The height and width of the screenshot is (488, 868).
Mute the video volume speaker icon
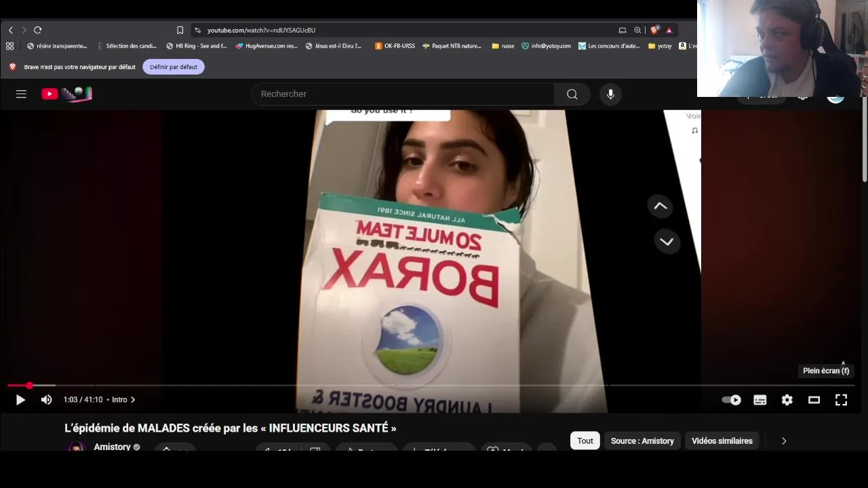[x=46, y=400]
